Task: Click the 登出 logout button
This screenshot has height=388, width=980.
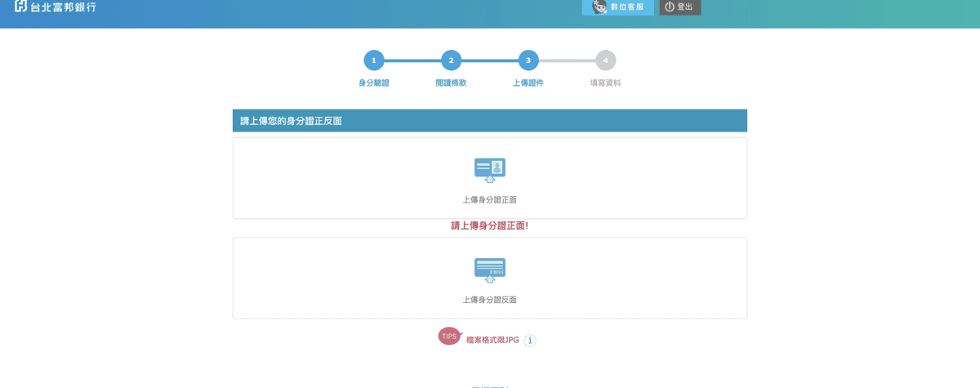Action: (680, 7)
